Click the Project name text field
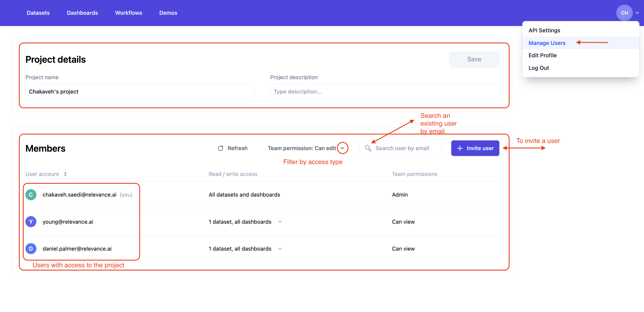Viewport: 644px width, 312px height. point(140,92)
